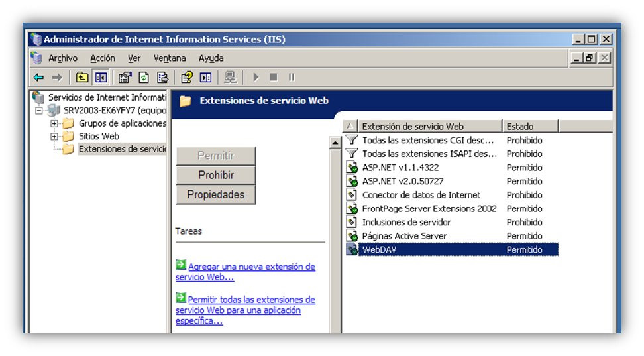This screenshot has width=644, height=356.
Task: Click the Pause service icon
Action: [x=292, y=78]
